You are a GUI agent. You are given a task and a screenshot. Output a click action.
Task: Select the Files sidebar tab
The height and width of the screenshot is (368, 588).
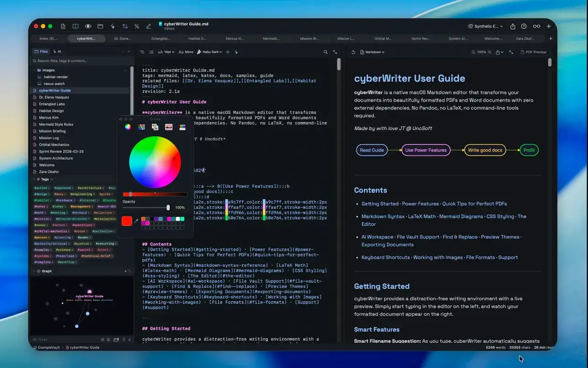click(41, 51)
